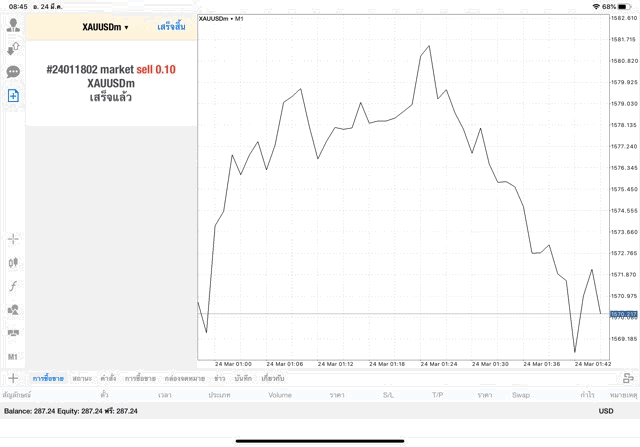Image resolution: width=640 pixels, height=447 pixels.
Task: Open the กล่องจดหมาย mailbox tab
Action: [x=184, y=379]
